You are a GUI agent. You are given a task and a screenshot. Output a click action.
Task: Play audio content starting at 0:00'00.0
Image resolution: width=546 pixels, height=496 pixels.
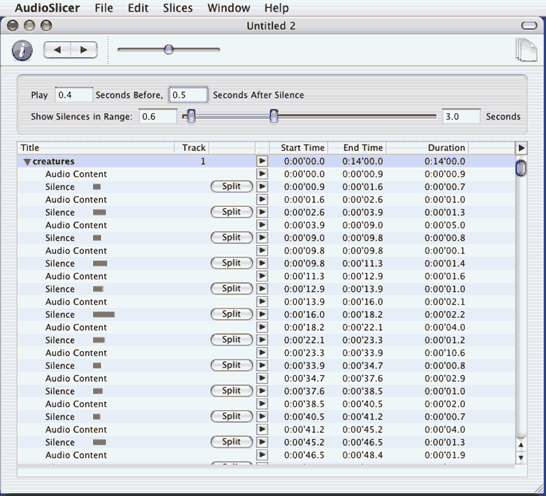(x=262, y=174)
